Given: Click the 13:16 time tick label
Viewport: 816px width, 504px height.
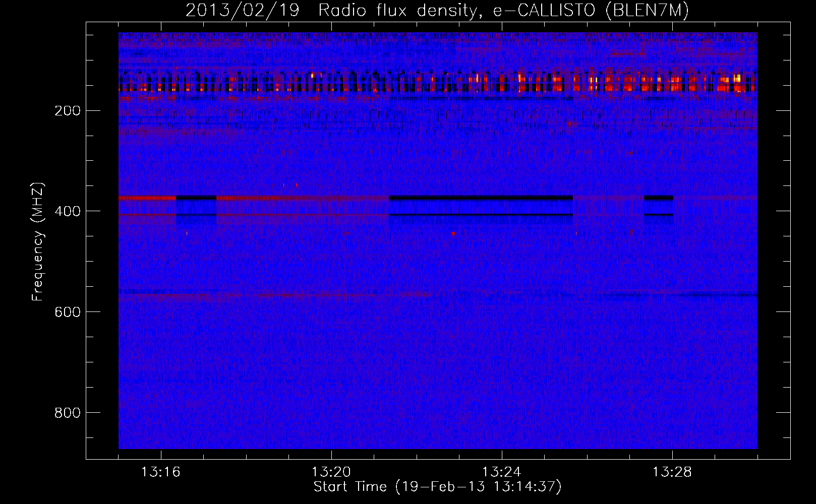Looking at the screenshot, I should click(161, 472).
